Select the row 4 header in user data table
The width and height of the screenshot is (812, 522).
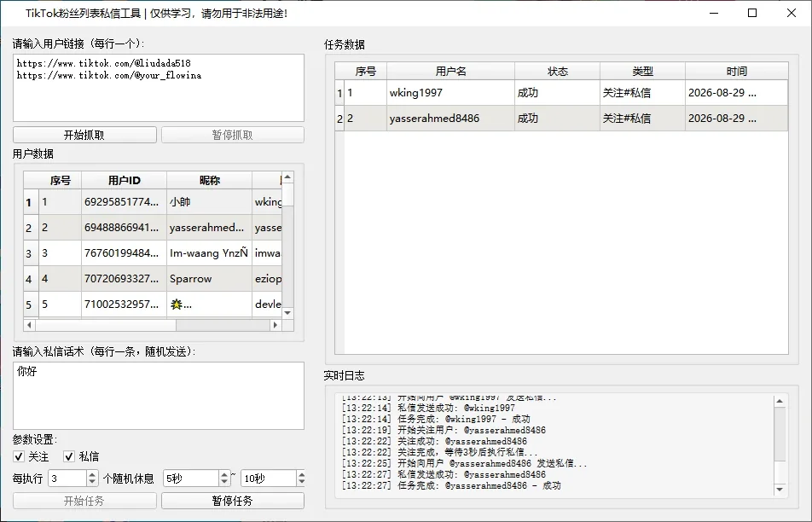pos(31,279)
